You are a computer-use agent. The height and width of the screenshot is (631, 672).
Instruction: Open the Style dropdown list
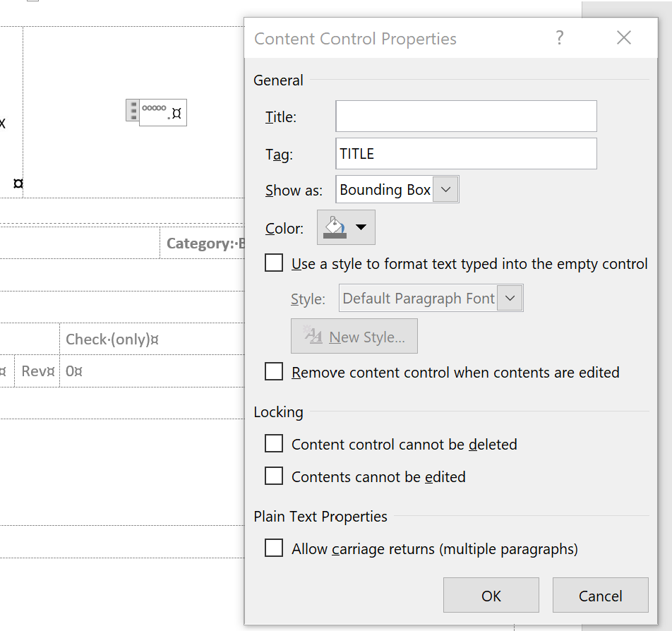pos(510,299)
